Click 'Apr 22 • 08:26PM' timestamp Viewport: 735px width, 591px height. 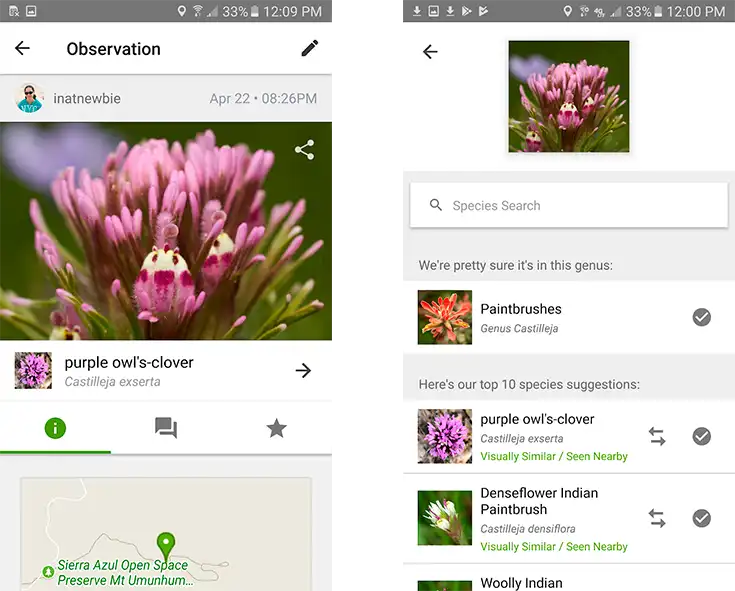click(263, 98)
